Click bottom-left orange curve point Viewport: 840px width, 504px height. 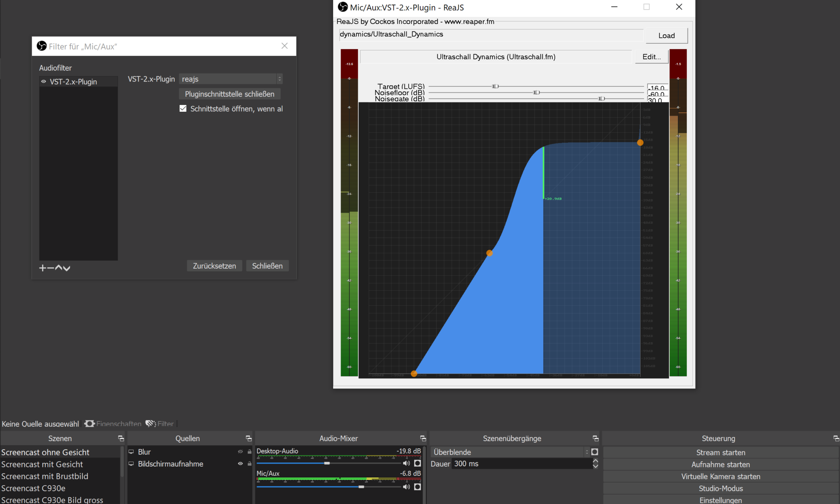414,373
